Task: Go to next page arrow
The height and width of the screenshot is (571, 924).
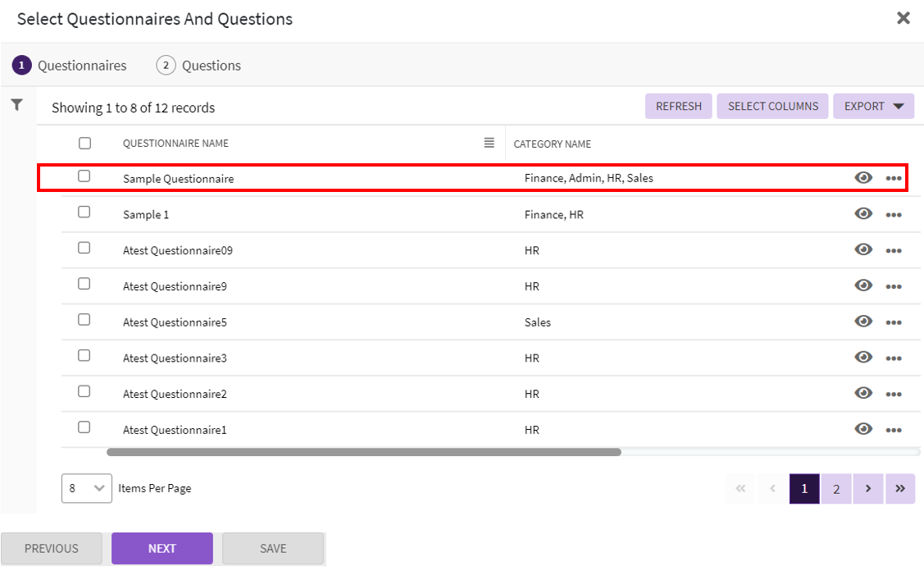Action: [x=867, y=489]
